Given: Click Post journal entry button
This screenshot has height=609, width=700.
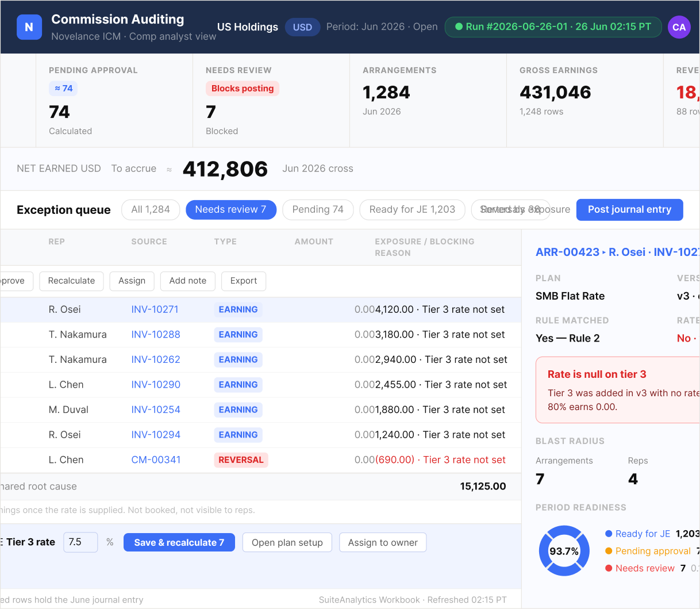Looking at the screenshot, I should click(x=629, y=209).
